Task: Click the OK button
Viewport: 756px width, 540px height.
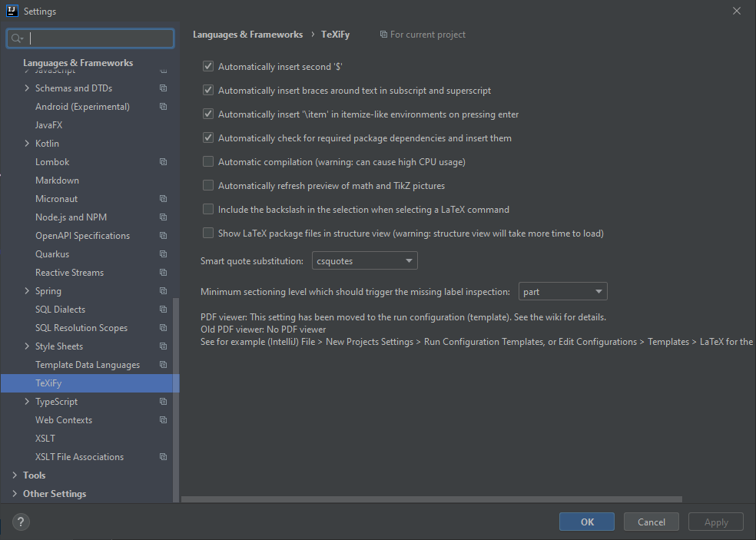Action: [586, 522]
